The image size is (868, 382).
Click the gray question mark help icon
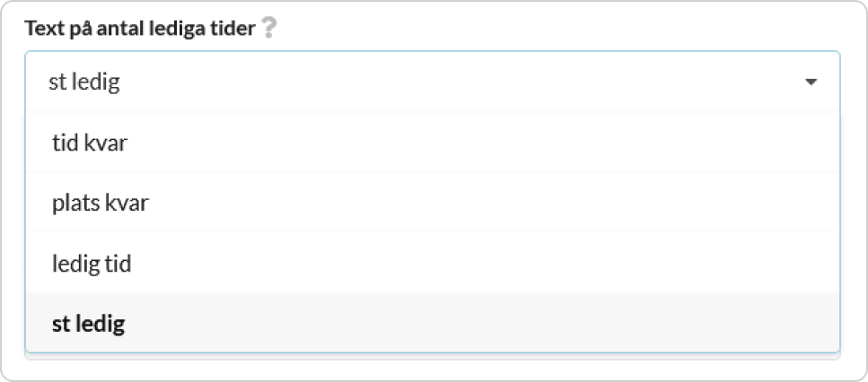[268, 28]
